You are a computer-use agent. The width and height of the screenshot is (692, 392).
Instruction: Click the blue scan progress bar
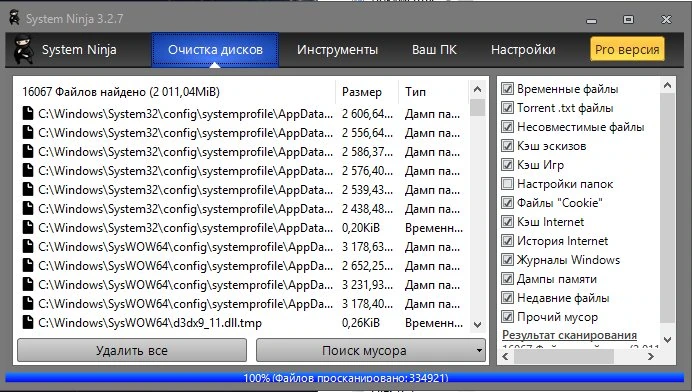point(345,377)
